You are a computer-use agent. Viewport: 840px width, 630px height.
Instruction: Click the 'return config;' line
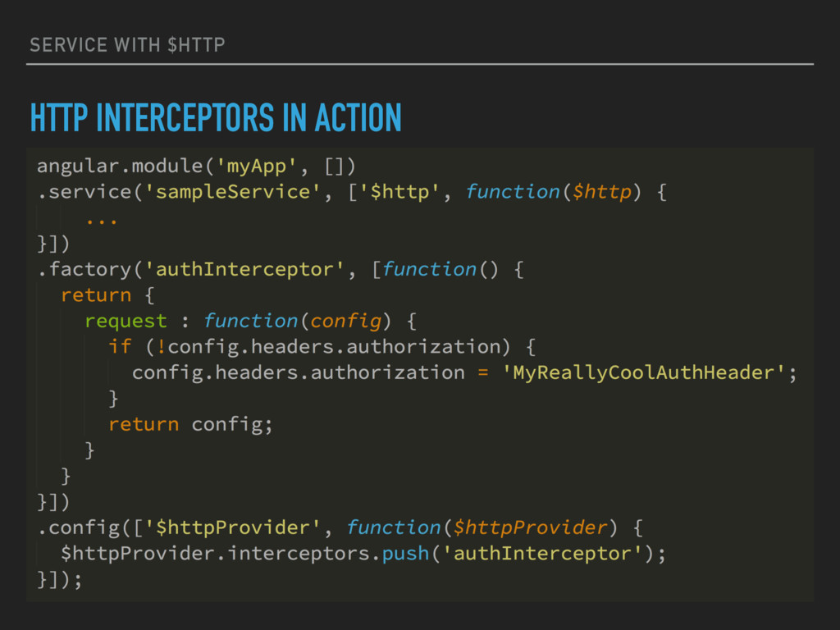point(190,424)
